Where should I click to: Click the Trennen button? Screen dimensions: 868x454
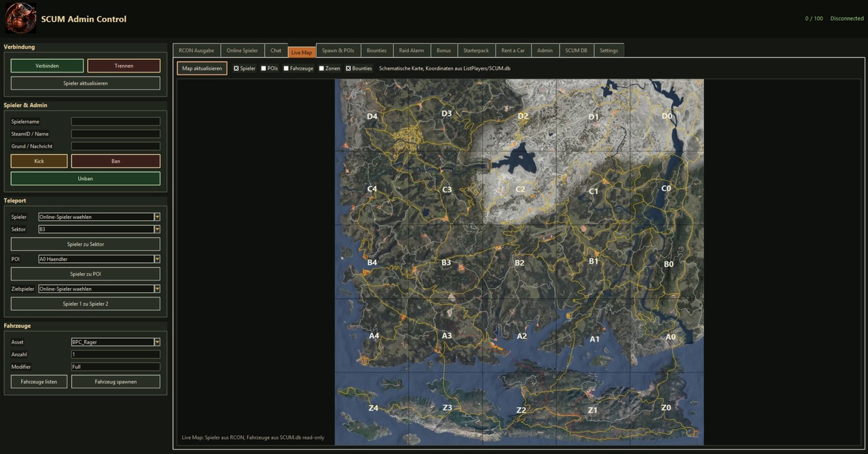point(124,66)
